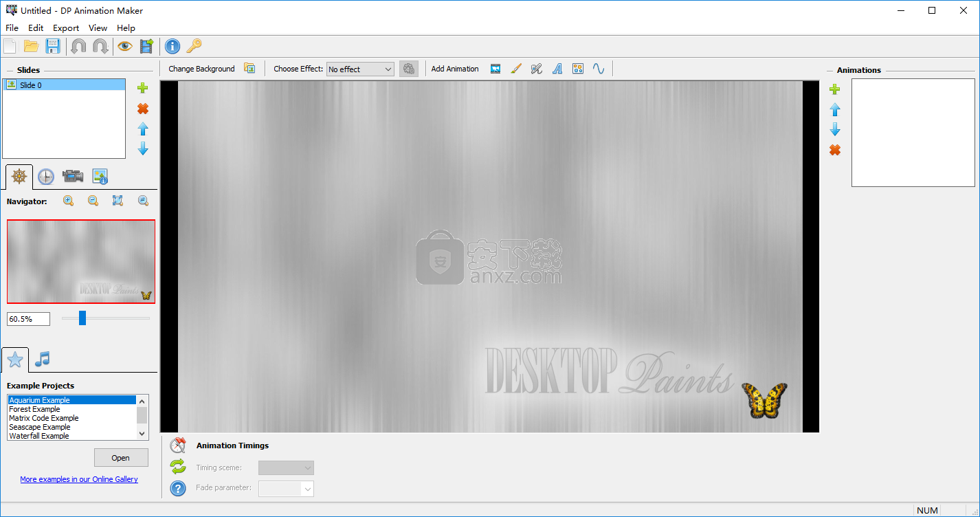This screenshot has width=980, height=517.
Task: Click the 60.5% zoom input field
Action: pyautogui.click(x=29, y=319)
